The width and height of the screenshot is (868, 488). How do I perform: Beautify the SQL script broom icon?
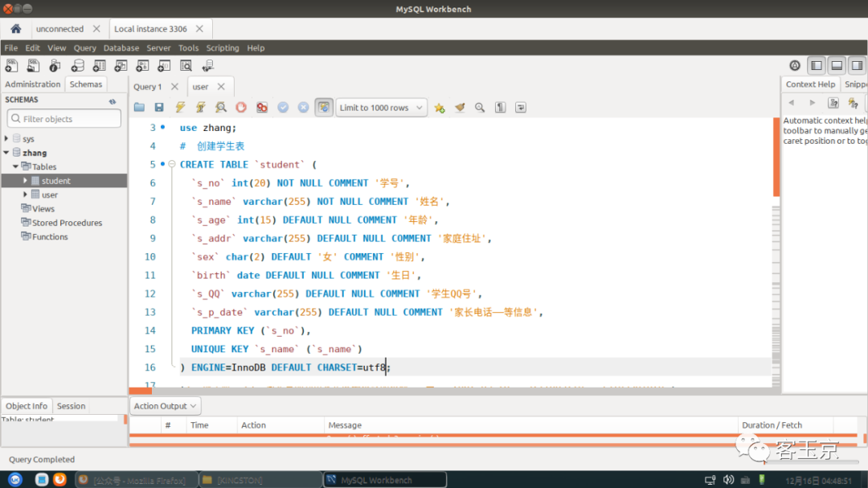tap(460, 108)
